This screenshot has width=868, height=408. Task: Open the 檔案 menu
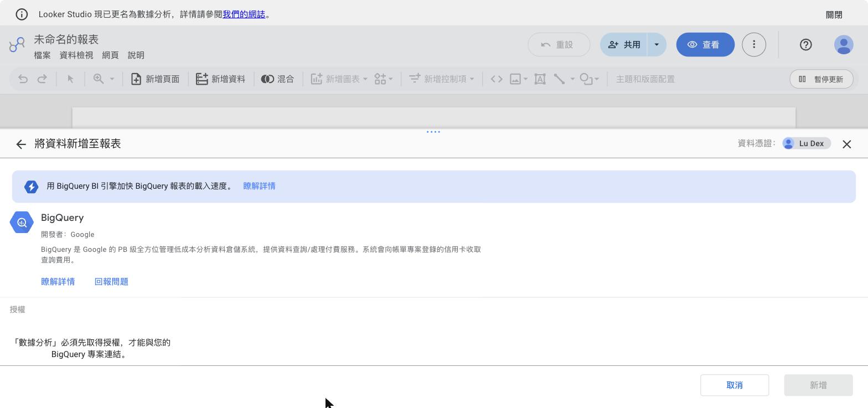42,55
